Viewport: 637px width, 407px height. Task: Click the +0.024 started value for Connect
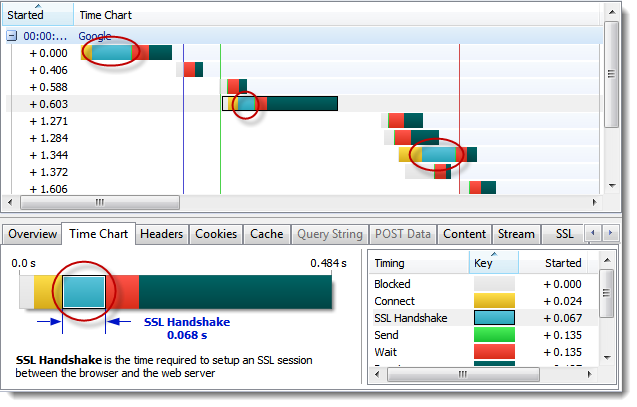point(563,301)
